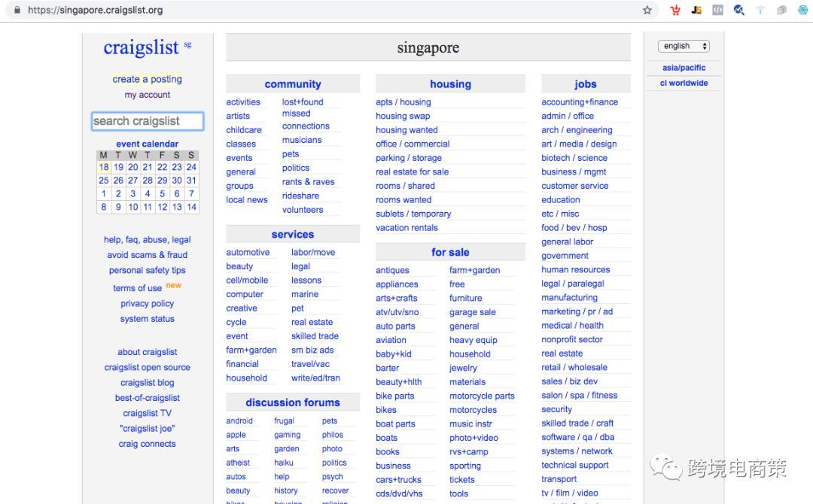
Task: Open lost+found under community
Action: (x=303, y=102)
